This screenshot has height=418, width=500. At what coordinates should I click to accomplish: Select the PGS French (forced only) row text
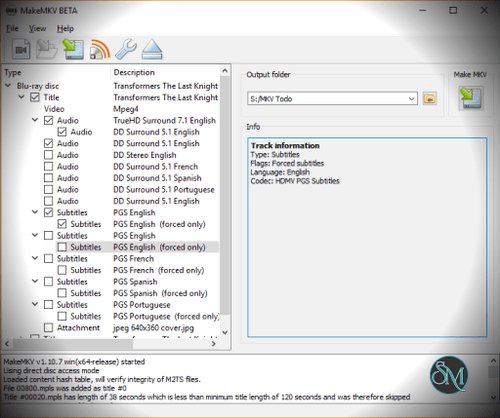click(159, 270)
